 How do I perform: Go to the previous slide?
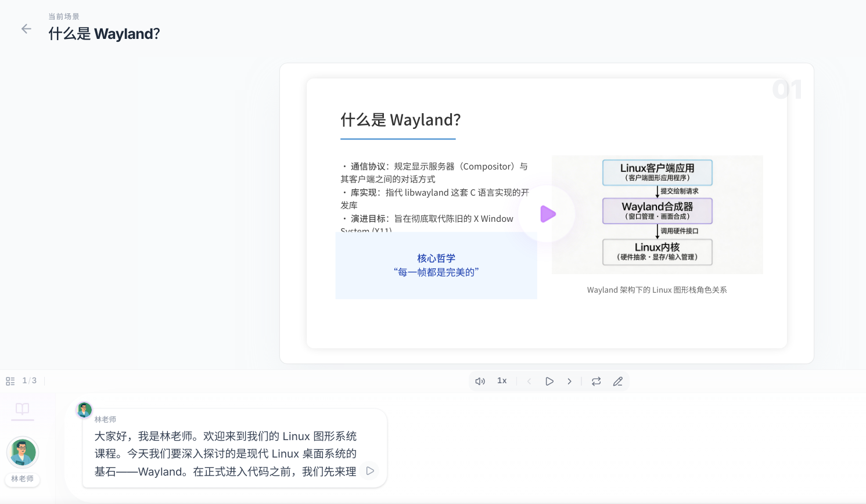pos(529,381)
